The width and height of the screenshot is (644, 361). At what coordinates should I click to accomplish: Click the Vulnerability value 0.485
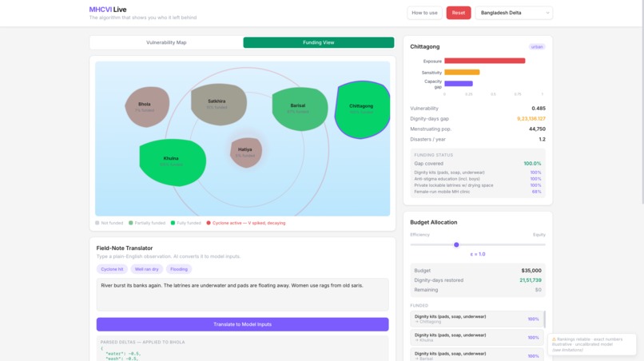[x=539, y=109]
